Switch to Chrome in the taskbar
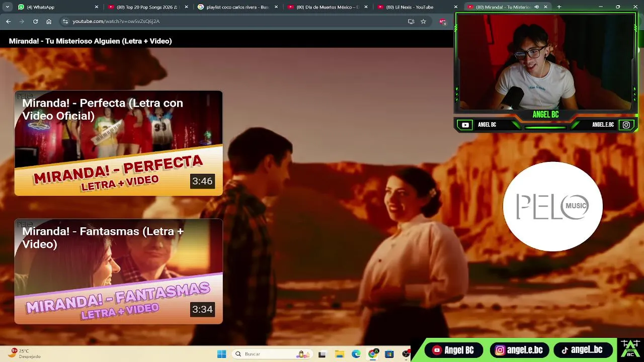The width and height of the screenshot is (644, 362). [373, 354]
